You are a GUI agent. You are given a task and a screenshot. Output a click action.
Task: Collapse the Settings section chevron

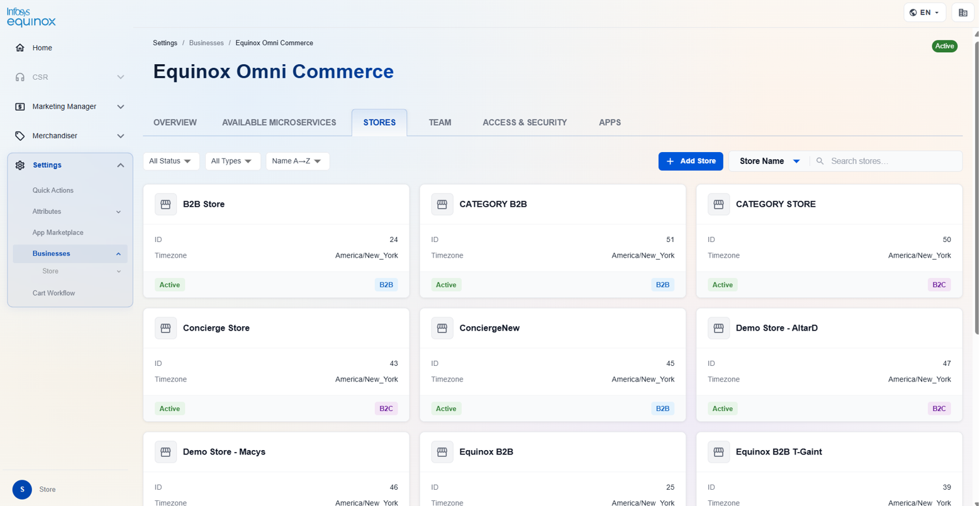click(121, 165)
